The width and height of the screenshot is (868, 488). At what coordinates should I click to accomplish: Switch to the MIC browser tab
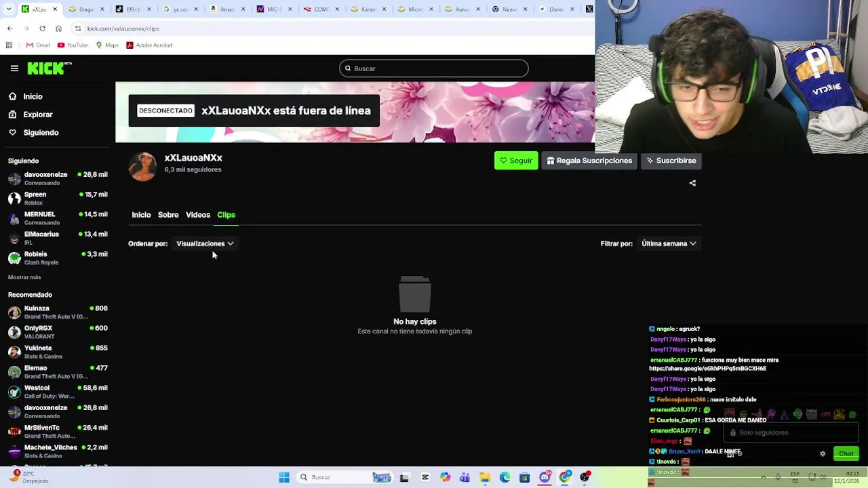click(x=274, y=9)
